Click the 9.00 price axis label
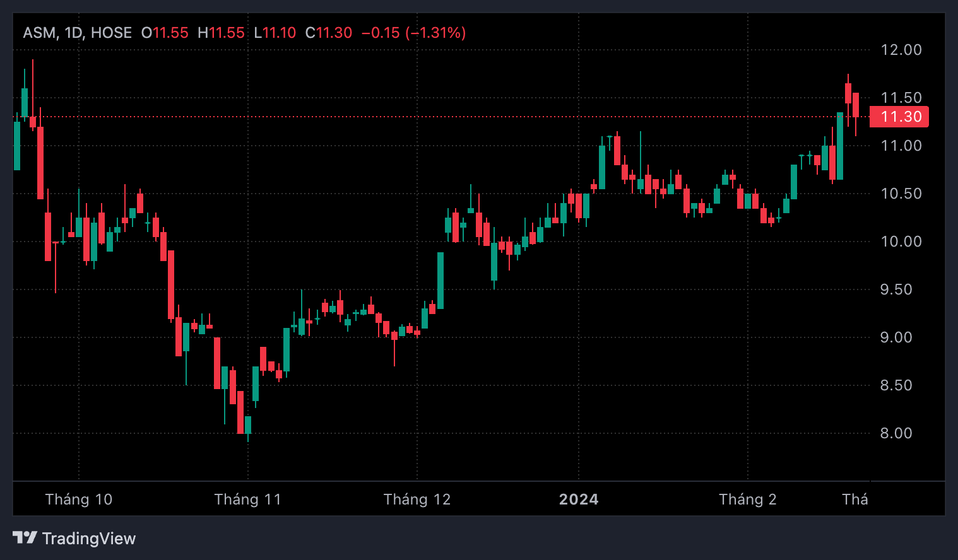Image resolution: width=958 pixels, height=560 pixels. pyautogui.click(x=896, y=337)
